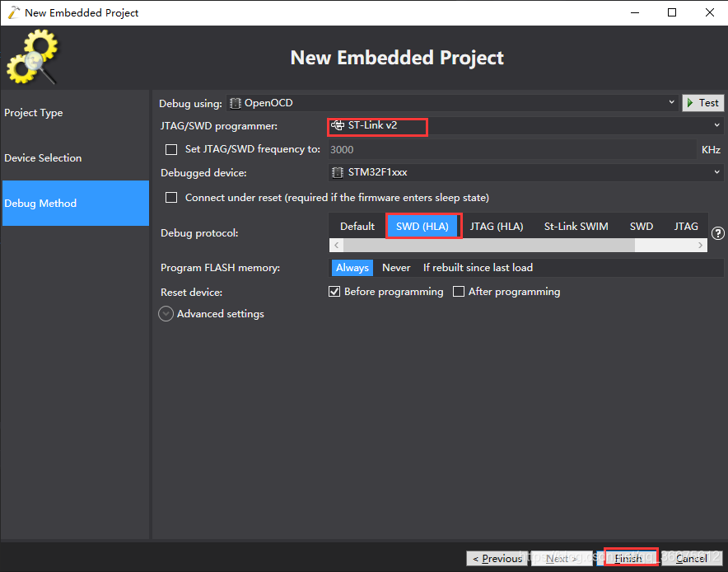This screenshot has height=572, width=728.
Task: Open the JTAG/SWD programmer dropdown
Action: coord(525,125)
